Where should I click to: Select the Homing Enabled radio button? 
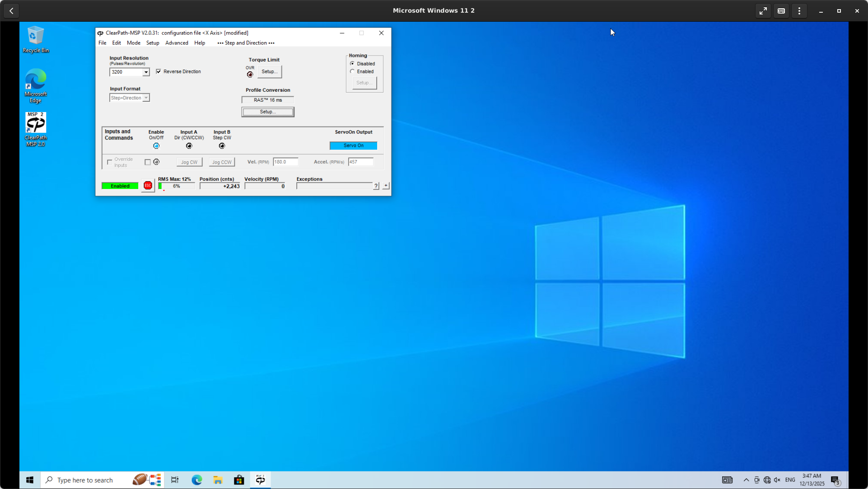(x=352, y=71)
